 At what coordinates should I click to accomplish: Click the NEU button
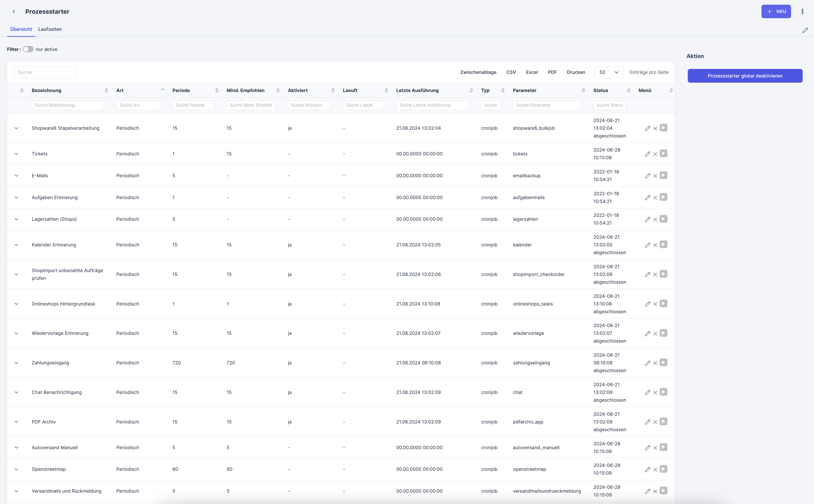(x=776, y=12)
